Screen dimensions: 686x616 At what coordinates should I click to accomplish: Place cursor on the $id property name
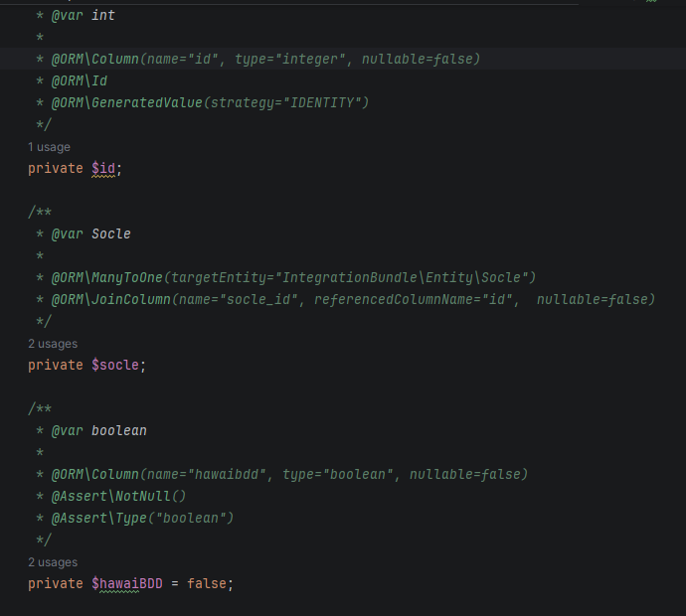104,169
